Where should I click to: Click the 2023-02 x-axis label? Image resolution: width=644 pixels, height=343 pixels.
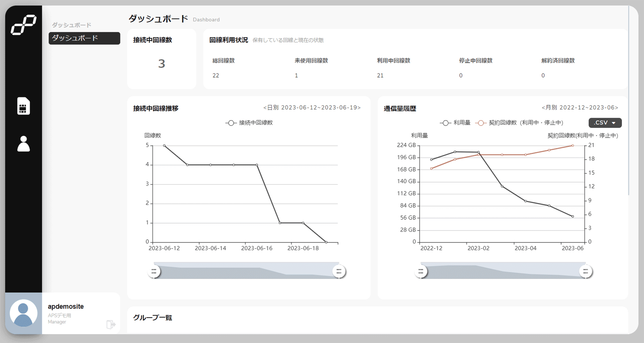[478, 248]
